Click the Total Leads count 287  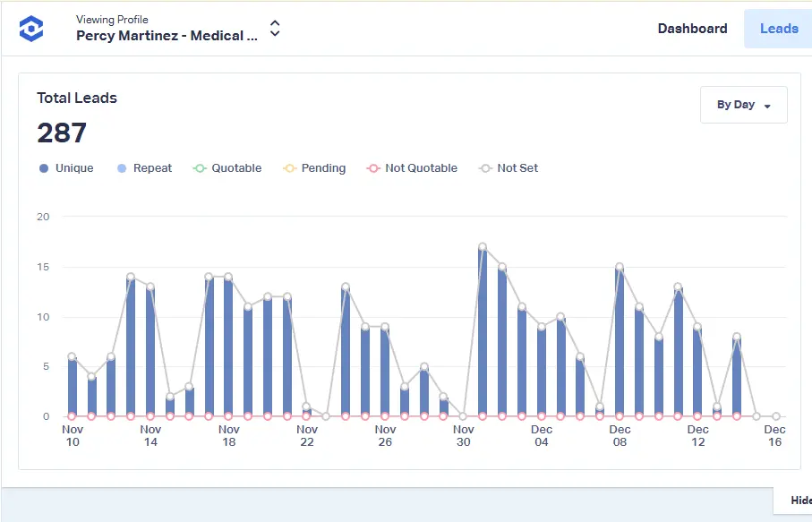[62, 133]
